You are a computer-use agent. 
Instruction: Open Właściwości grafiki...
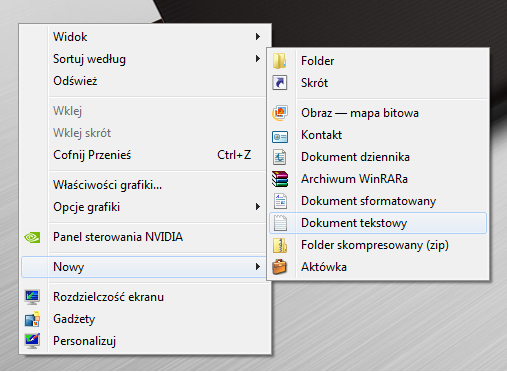coord(145,185)
